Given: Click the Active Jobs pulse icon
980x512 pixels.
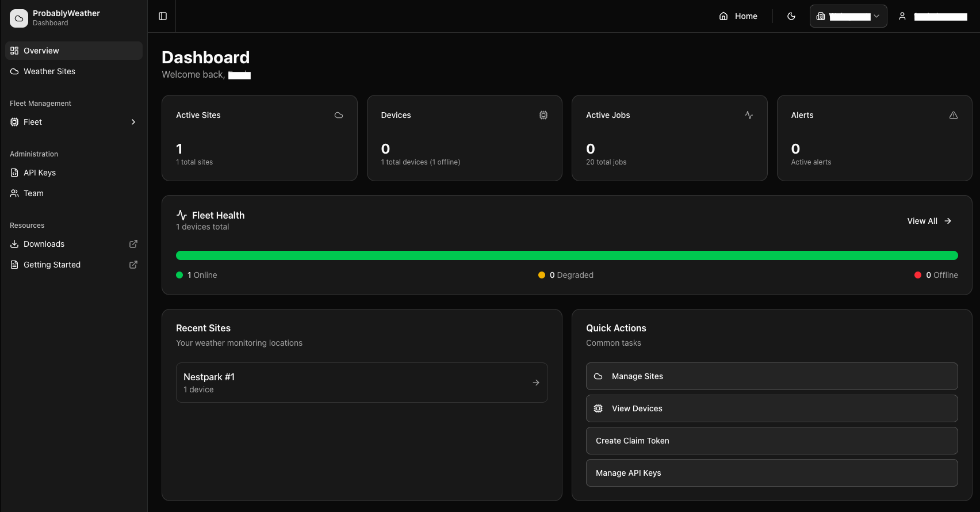Looking at the screenshot, I should pos(748,115).
